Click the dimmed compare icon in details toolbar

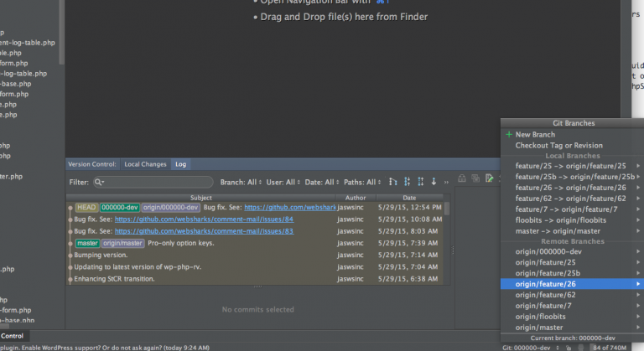click(475, 178)
